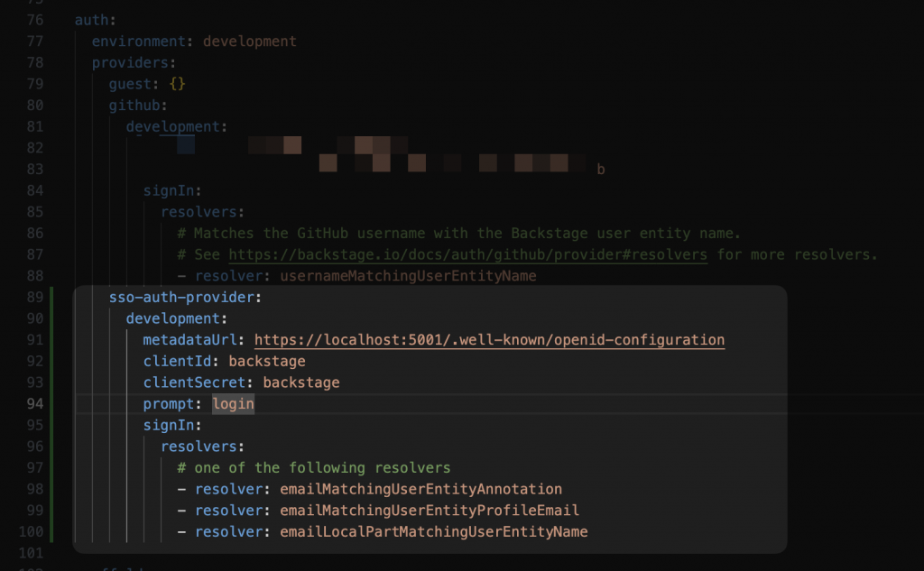Open the localhost openid-configuration metadata URL
924x571 pixels.
click(489, 340)
